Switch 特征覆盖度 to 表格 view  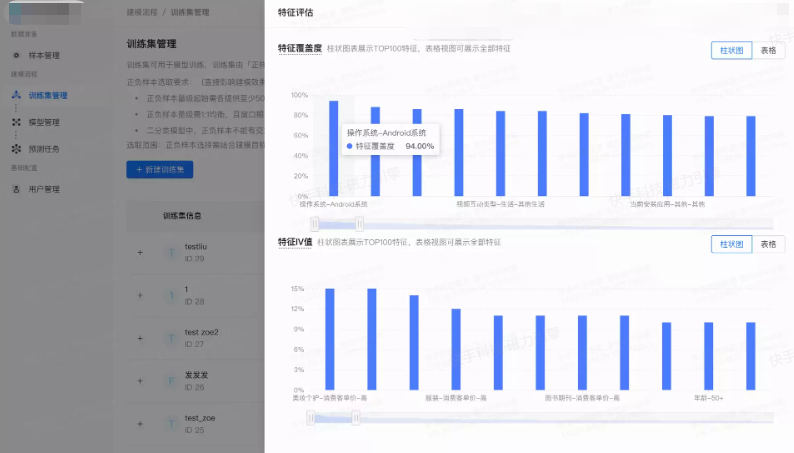pyautogui.click(x=768, y=50)
